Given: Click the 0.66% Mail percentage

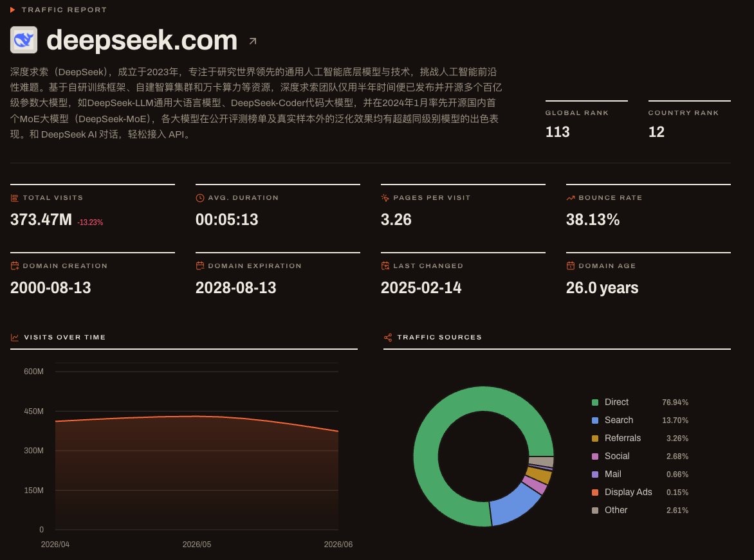Looking at the screenshot, I should pyautogui.click(x=677, y=474).
